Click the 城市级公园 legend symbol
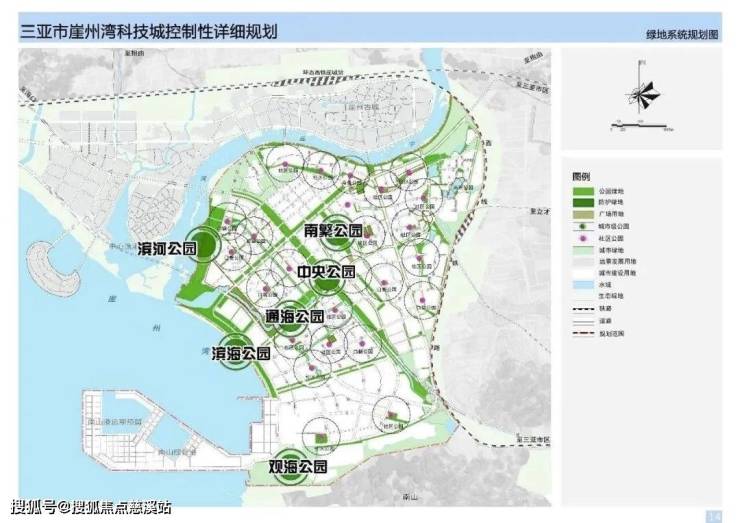Screen dimensions: 740x523 [583, 226]
